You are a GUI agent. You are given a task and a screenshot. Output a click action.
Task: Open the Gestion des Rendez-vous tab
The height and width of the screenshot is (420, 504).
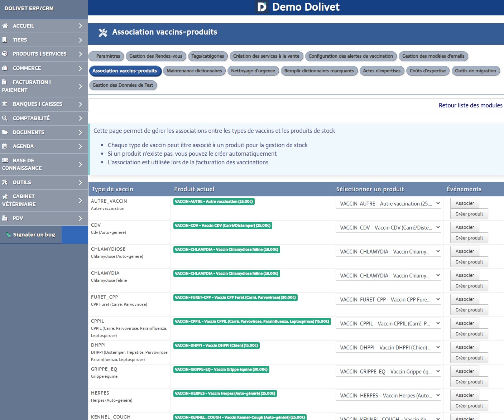(155, 56)
